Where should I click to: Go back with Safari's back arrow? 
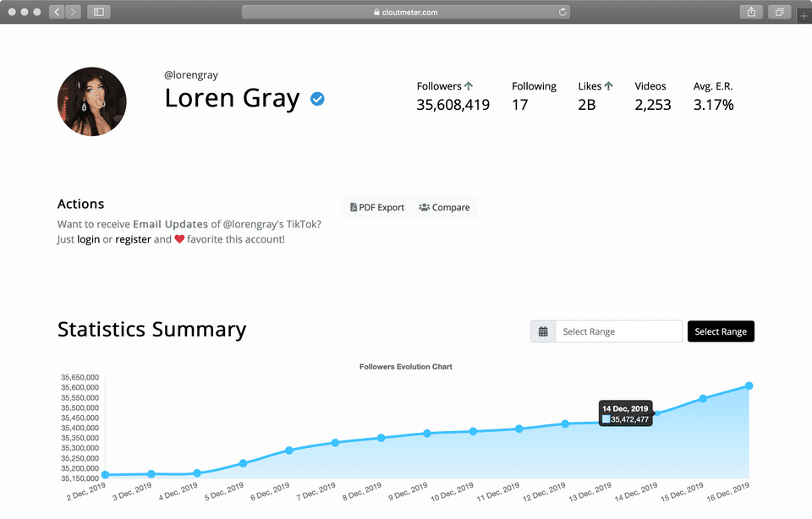click(57, 12)
